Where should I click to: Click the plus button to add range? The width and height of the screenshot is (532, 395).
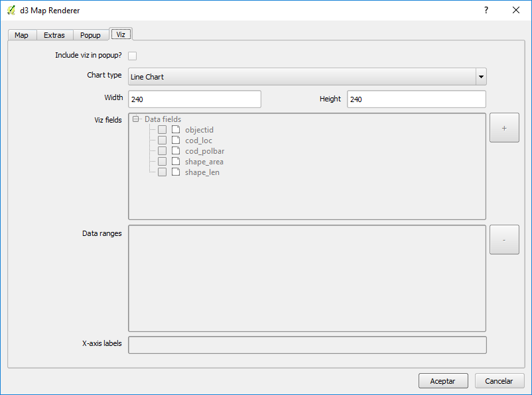point(504,128)
